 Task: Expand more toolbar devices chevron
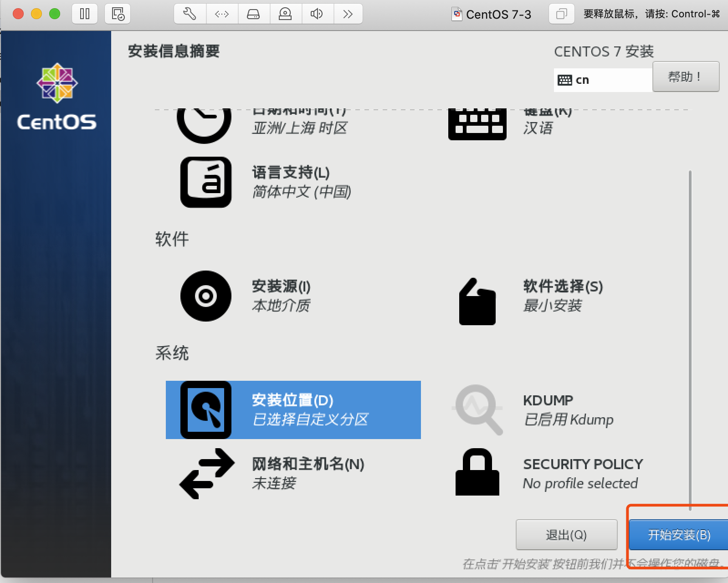(x=348, y=14)
